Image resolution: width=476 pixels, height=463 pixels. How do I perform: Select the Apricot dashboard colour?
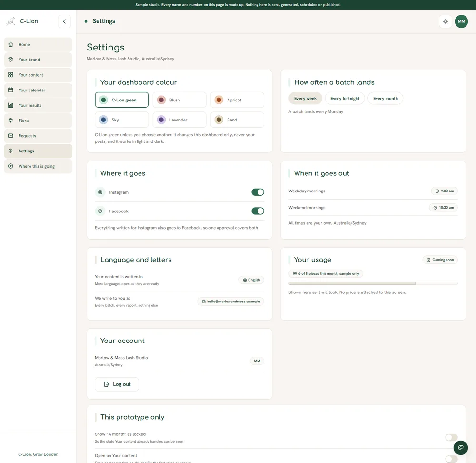[237, 100]
